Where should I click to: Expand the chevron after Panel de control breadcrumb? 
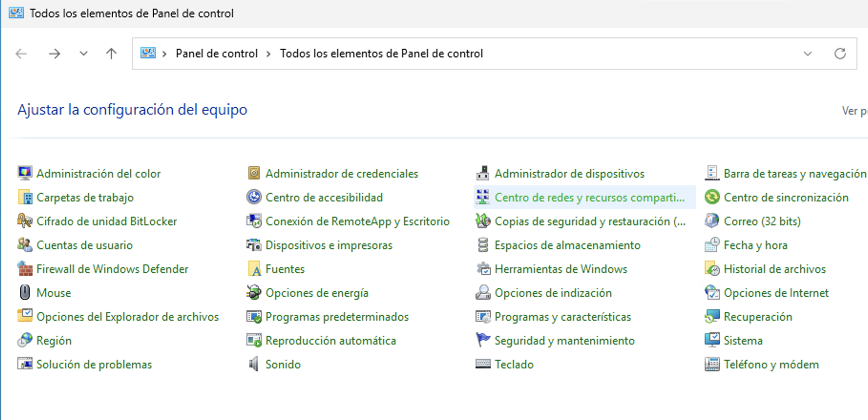pyautogui.click(x=268, y=53)
